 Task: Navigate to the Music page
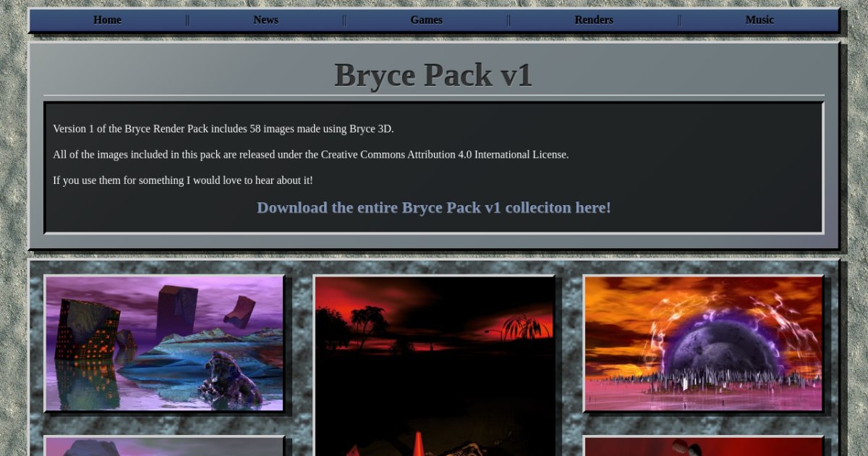click(x=759, y=20)
